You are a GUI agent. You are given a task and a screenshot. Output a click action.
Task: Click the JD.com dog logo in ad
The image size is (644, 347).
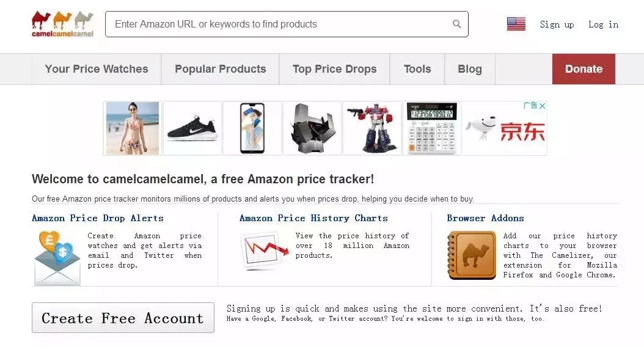(483, 128)
